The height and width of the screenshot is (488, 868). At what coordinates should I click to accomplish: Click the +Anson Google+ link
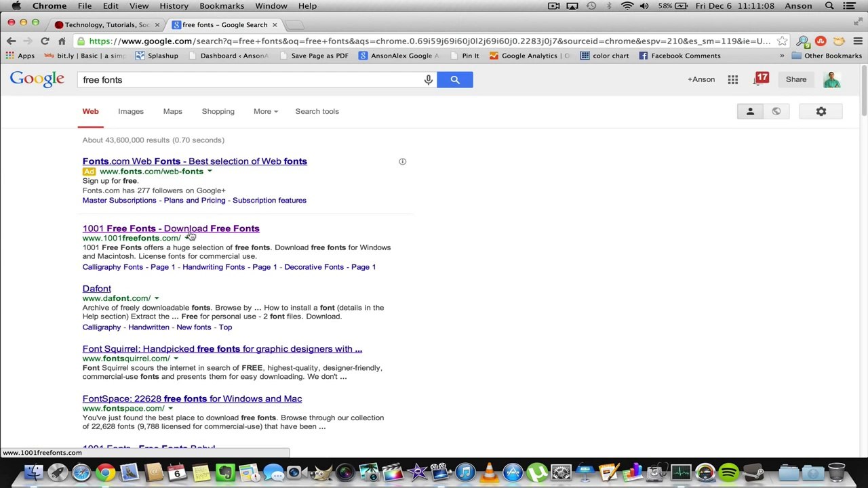pyautogui.click(x=701, y=79)
